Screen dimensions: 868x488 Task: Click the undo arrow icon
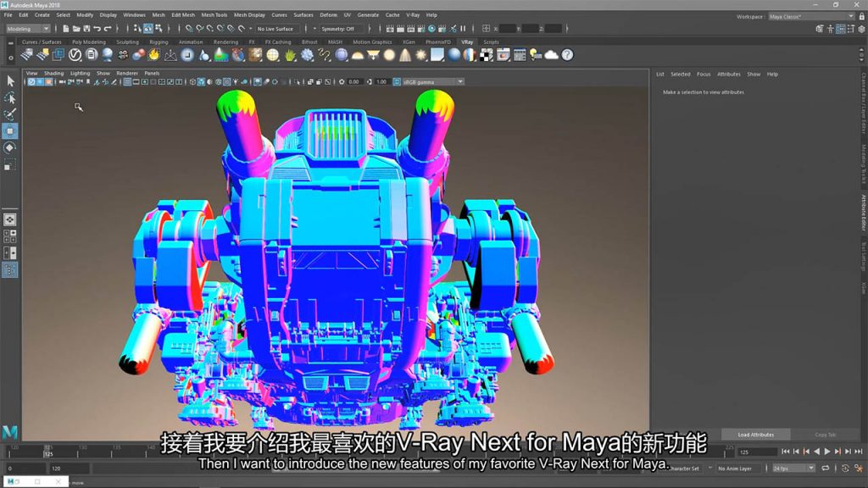click(x=97, y=29)
